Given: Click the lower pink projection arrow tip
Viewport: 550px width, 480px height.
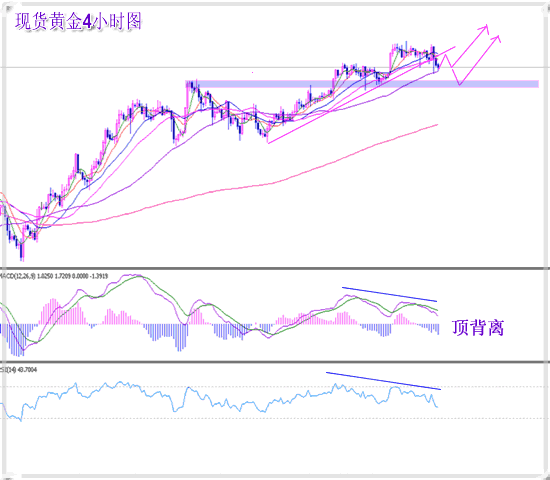Looking at the screenshot, I should point(498,37).
